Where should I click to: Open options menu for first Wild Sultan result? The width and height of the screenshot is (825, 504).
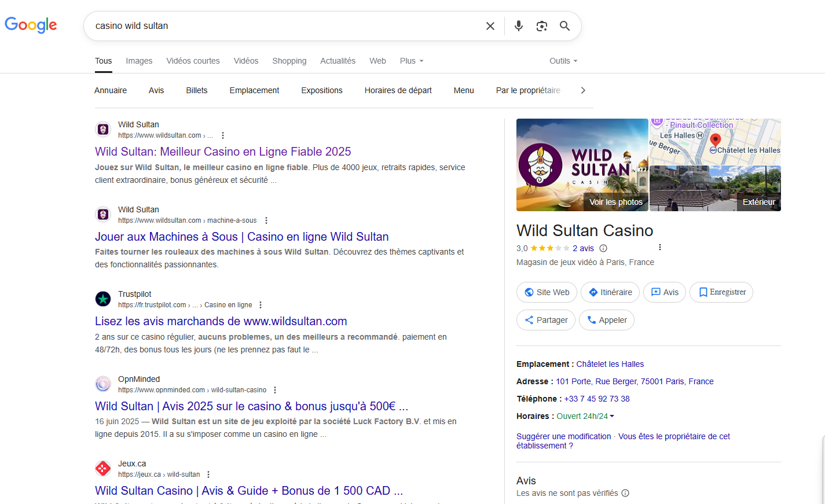coord(223,135)
